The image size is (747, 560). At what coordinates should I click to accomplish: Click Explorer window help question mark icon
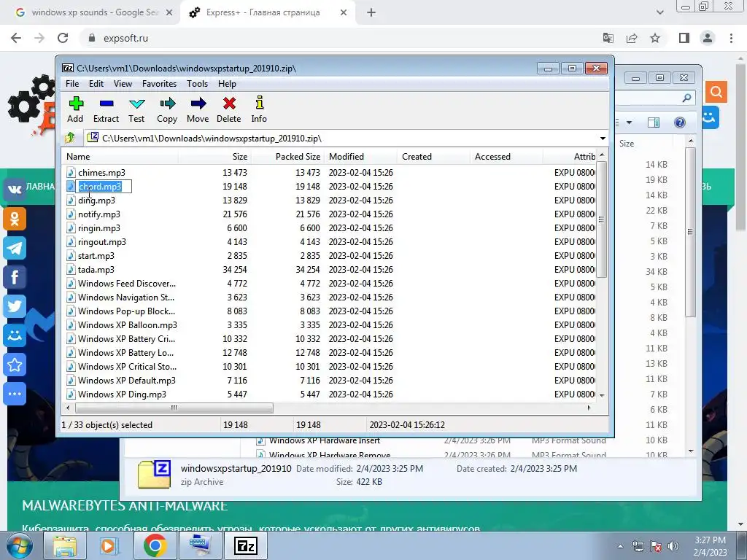pos(680,122)
